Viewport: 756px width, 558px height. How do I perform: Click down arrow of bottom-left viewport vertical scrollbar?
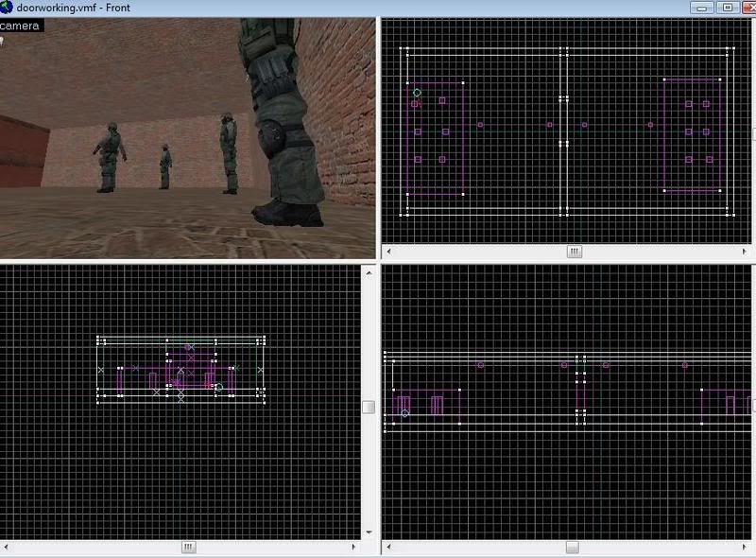pos(369,532)
